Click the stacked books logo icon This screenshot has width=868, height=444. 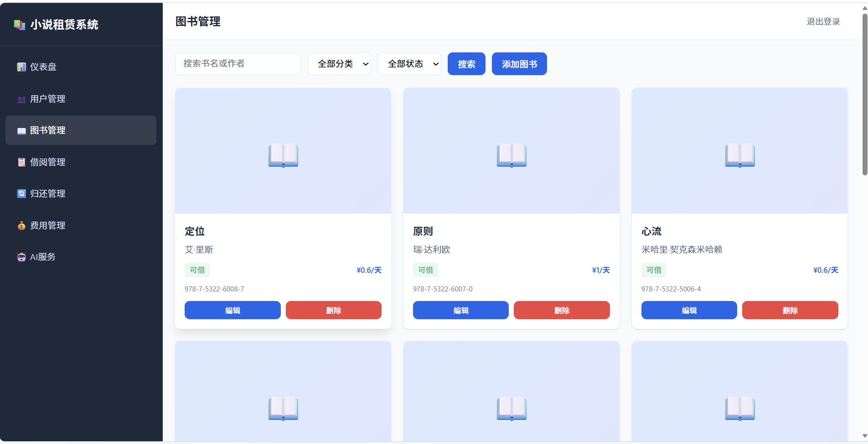click(x=19, y=25)
